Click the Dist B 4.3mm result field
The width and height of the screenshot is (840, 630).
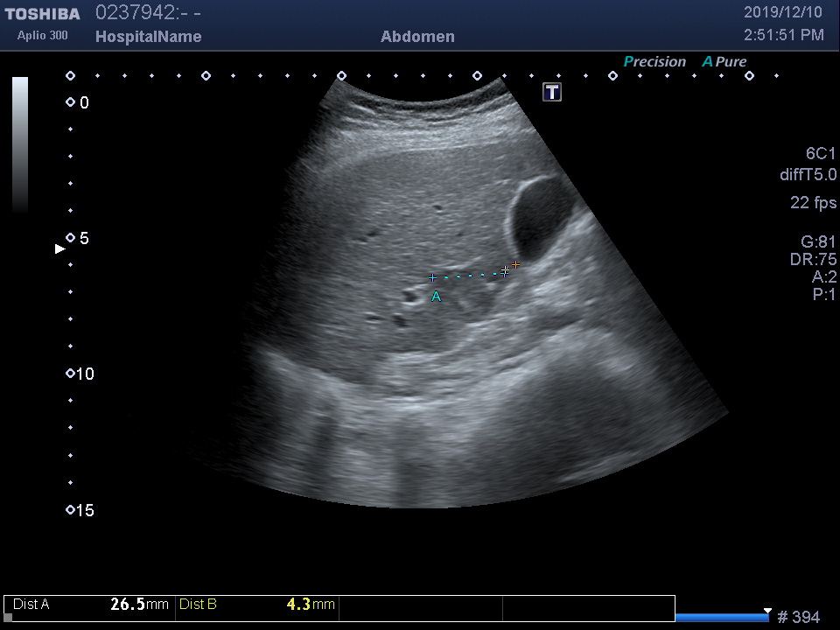tap(256, 605)
